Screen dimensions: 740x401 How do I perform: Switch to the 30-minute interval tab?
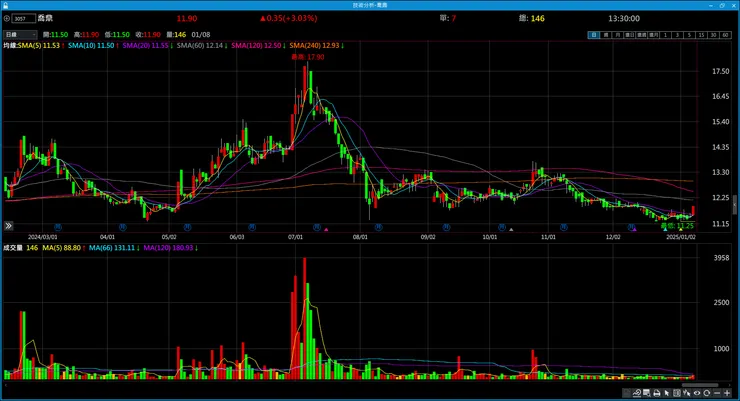pyautogui.click(x=713, y=35)
